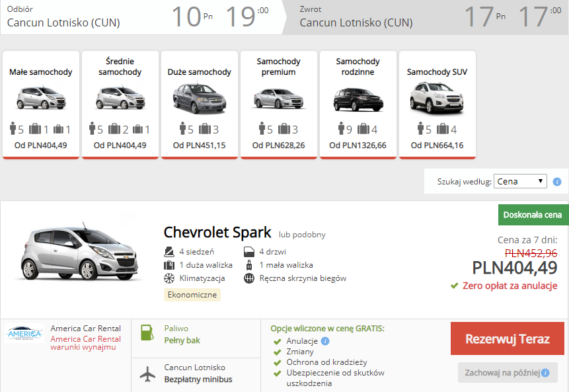Click the small suitcase icon beside 1 mała walizka

coord(249,265)
